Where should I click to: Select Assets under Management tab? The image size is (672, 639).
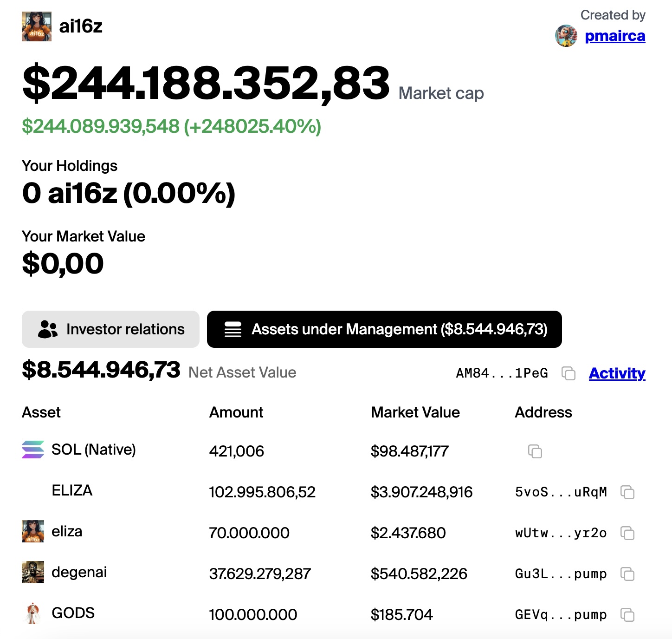pos(384,329)
